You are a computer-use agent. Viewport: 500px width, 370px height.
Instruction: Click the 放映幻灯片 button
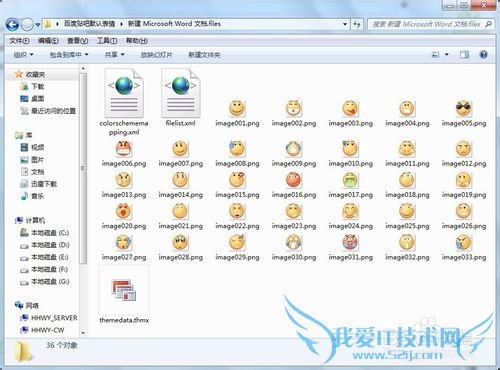click(156, 55)
